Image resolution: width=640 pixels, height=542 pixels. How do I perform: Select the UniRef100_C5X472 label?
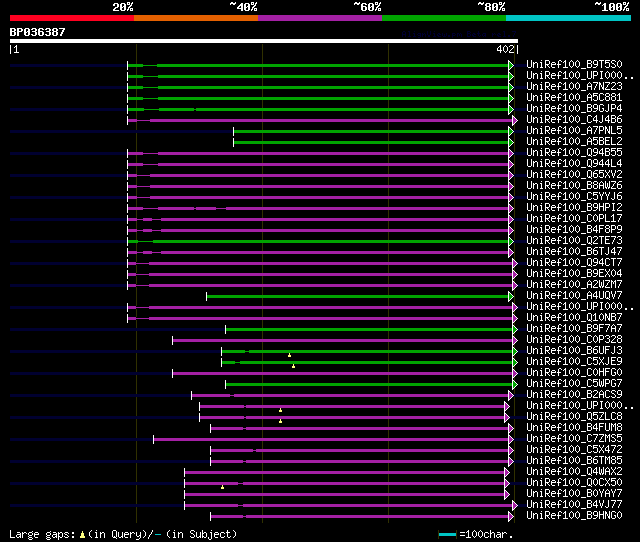574,450
